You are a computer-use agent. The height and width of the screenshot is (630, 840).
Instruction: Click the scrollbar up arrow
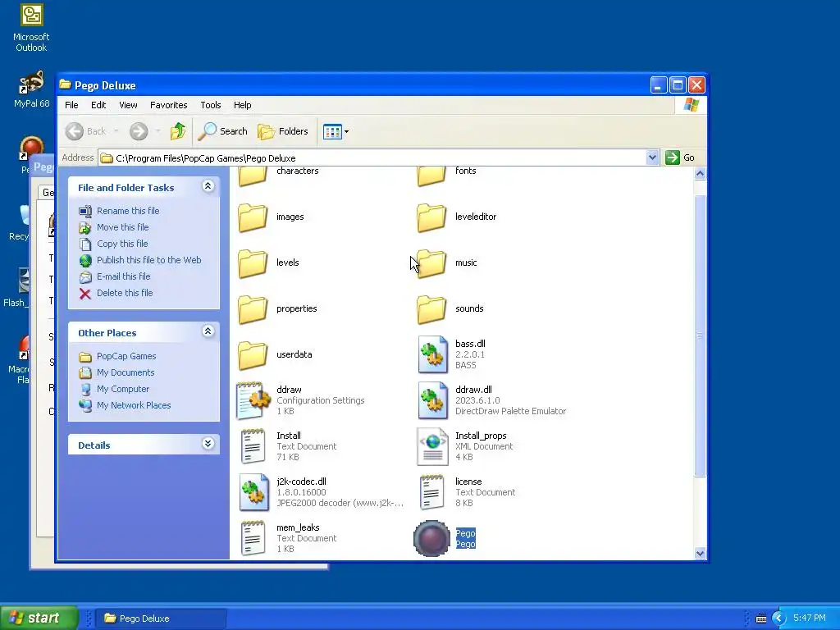pos(700,174)
